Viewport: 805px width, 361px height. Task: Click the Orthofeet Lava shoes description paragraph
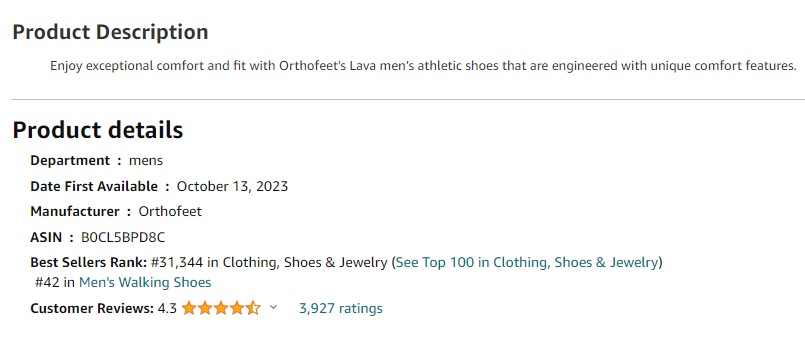pos(423,66)
